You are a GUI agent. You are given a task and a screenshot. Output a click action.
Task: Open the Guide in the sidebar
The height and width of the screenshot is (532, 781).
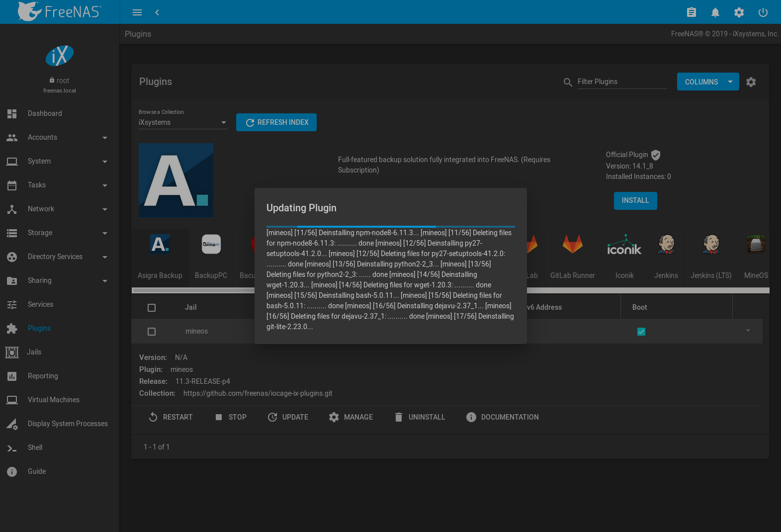[x=60, y=471]
